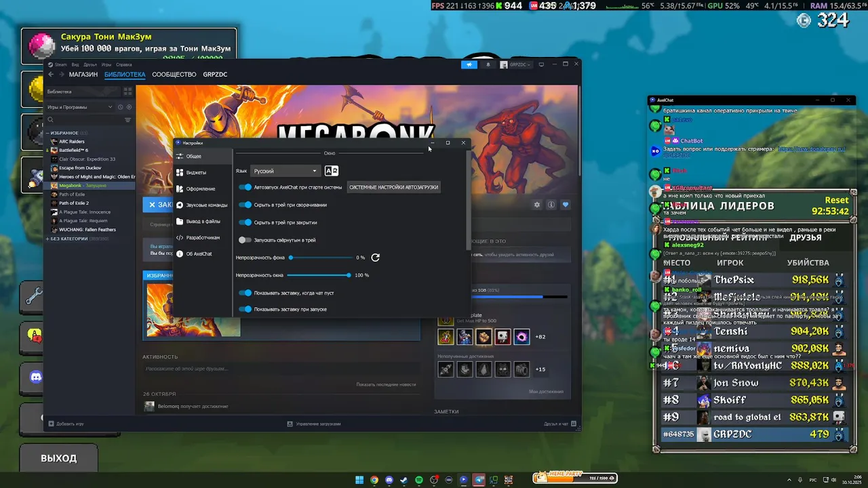868x488 pixels.
Task: Toggle hide to tray when closing
Action: pos(245,222)
